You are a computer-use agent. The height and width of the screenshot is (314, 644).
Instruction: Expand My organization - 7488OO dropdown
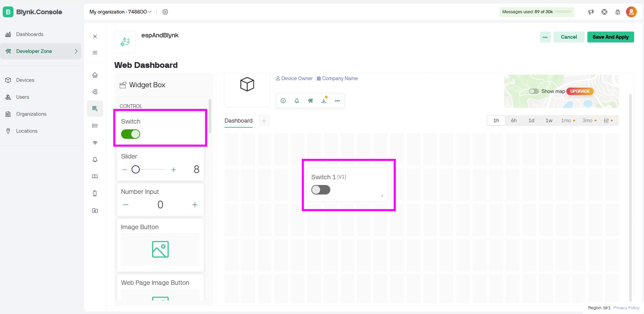tap(120, 12)
